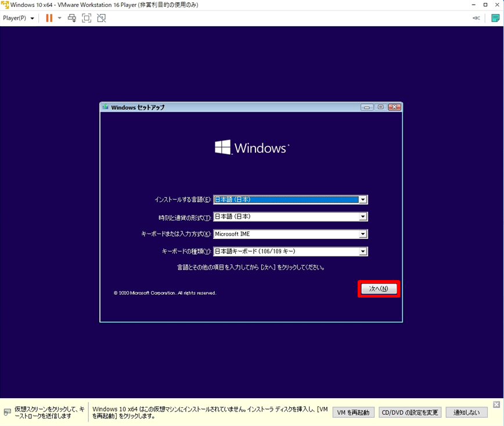This screenshot has width=504, height=426.
Task: Click the CD/DVD の設定を変更 button
Action: [x=410, y=413]
